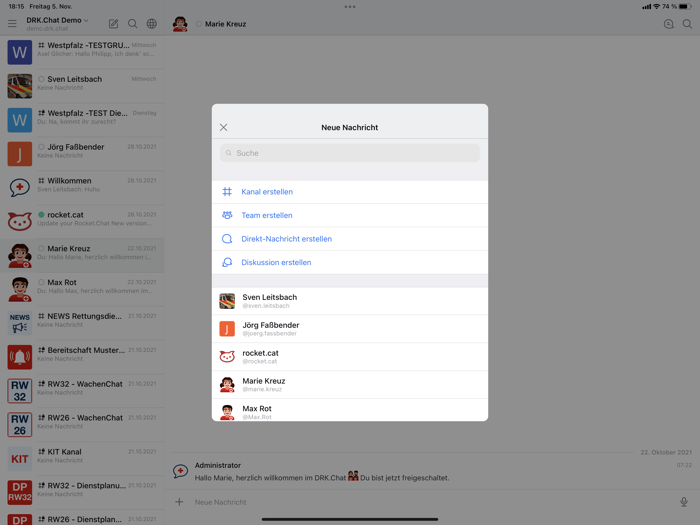Tap the Willkommen speech bubble avatar
Screen dimensions: 700x525
20,188
